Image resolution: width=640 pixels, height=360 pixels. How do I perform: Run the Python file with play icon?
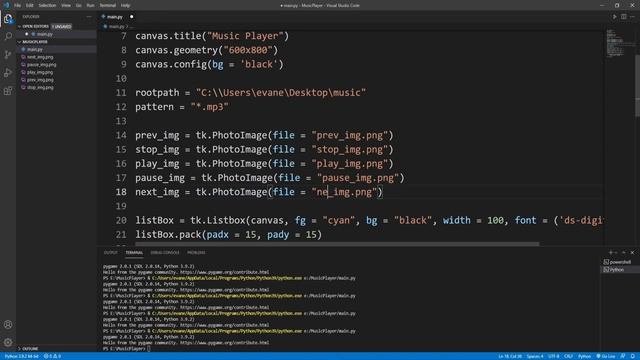[614, 17]
